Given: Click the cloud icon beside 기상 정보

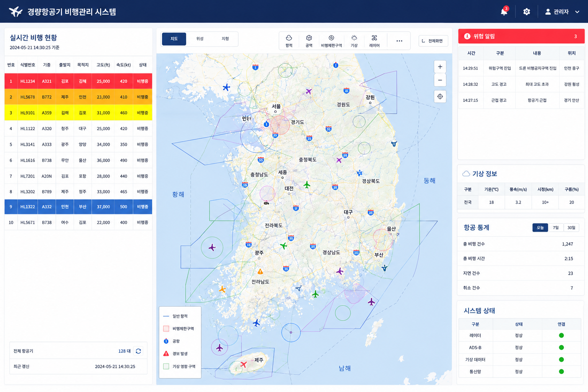Looking at the screenshot, I should [466, 174].
